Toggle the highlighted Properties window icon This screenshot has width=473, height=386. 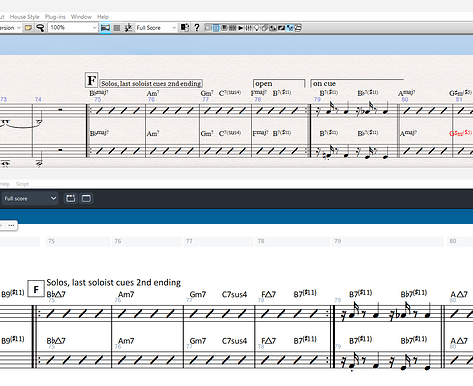290,28
